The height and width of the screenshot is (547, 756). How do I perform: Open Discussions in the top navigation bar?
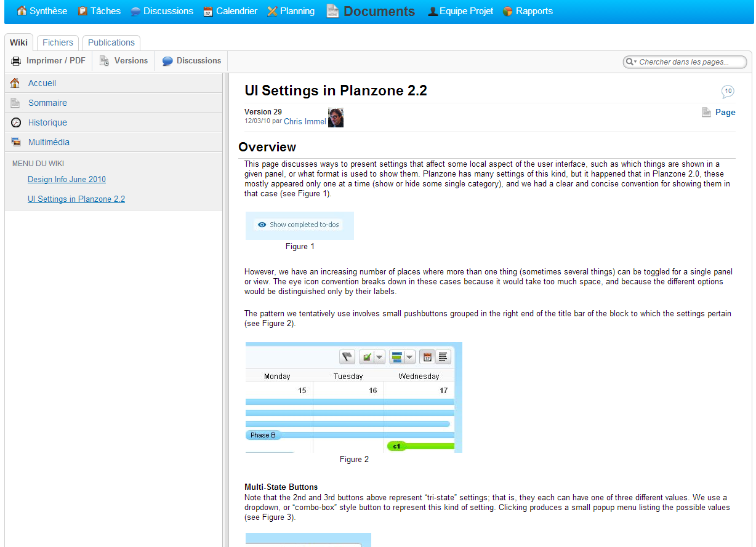pyautogui.click(x=162, y=11)
